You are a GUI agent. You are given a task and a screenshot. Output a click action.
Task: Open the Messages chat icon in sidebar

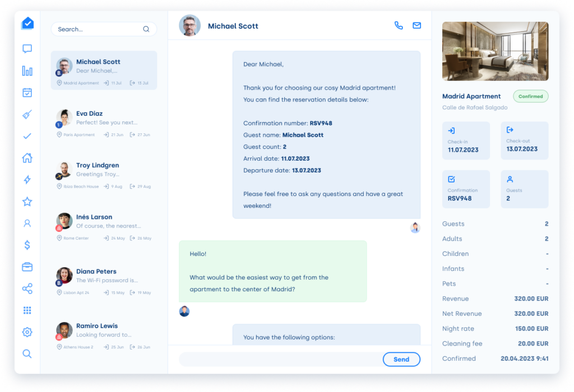pos(26,49)
